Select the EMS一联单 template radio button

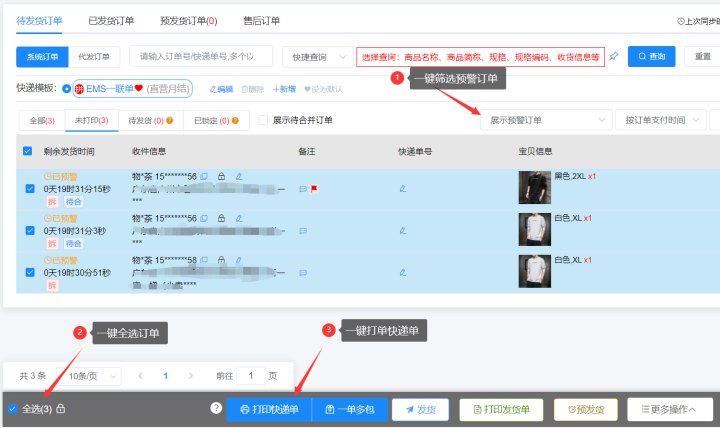(x=67, y=89)
